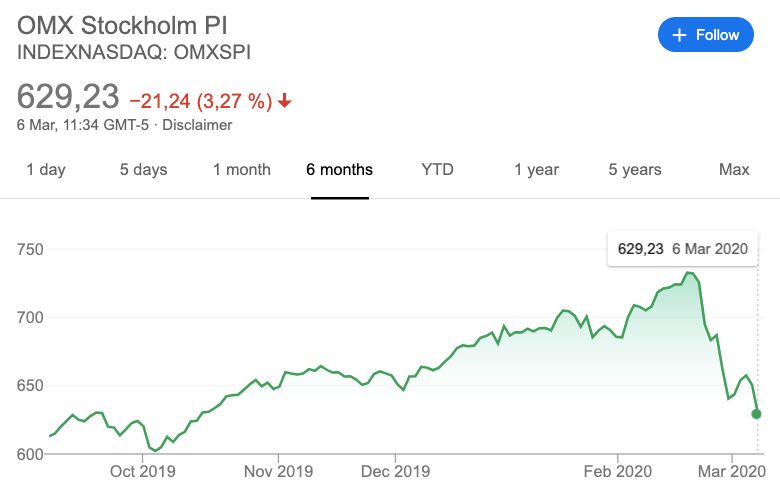The width and height of the screenshot is (780, 502).
Task: Click the Feb 2020 axis label
Action: (x=618, y=471)
